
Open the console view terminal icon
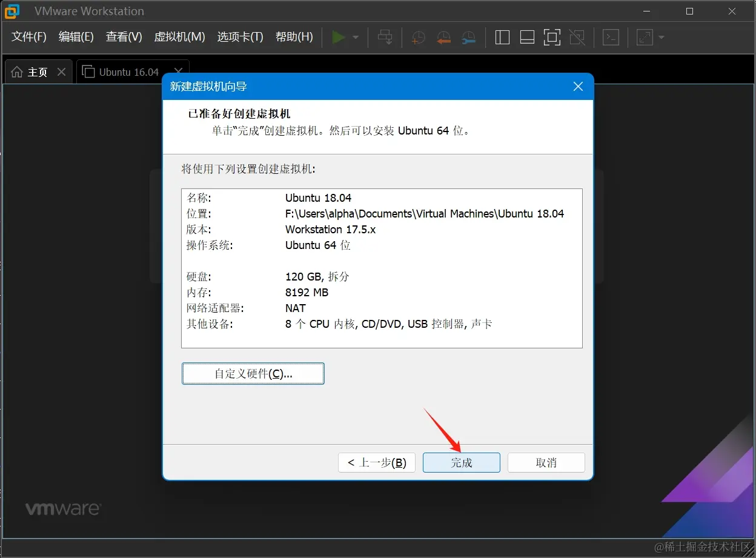click(611, 38)
